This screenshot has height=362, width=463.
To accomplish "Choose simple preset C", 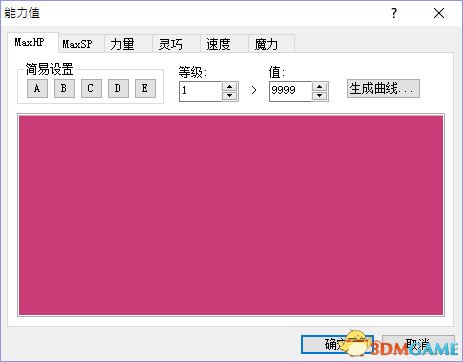I will click(x=91, y=88).
